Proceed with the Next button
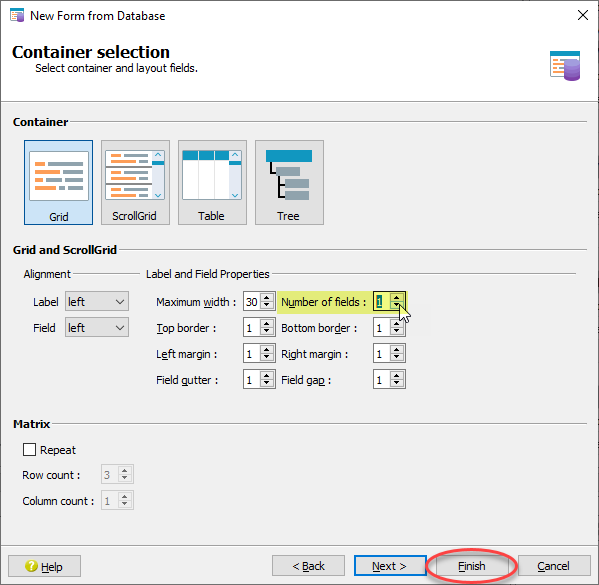 390,566
